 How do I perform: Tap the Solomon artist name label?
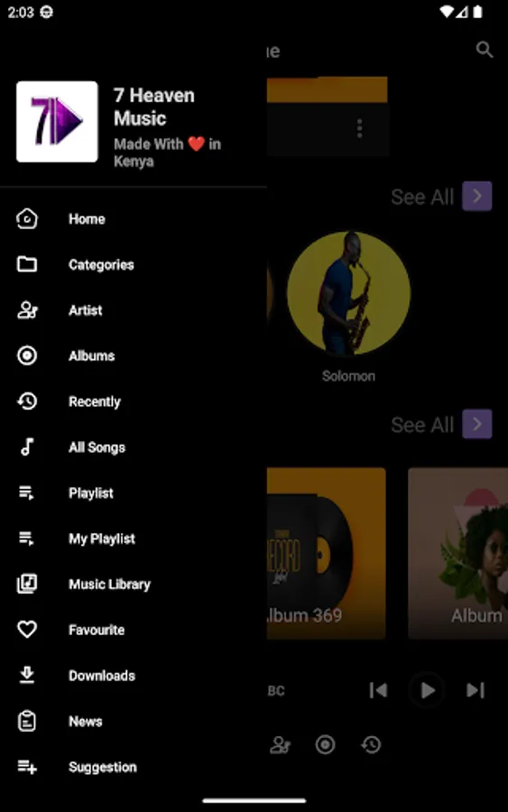tap(348, 375)
